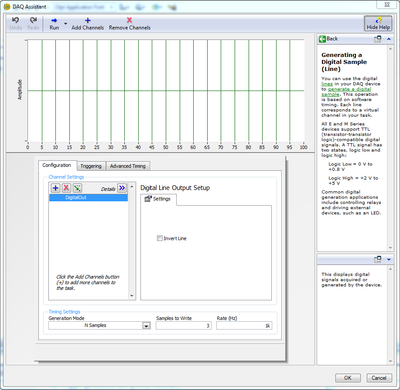Toggle the Hide Help button
This screenshot has width=400, height=390.
(x=378, y=24)
